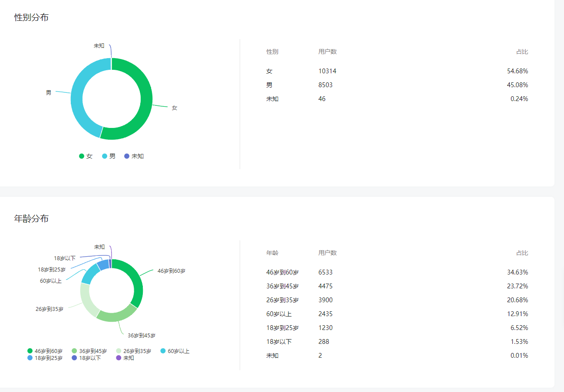This screenshot has height=392, width=564.
Task: Hide 18岁以下 series in age legend
Action: pyautogui.click(x=86, y=358)
